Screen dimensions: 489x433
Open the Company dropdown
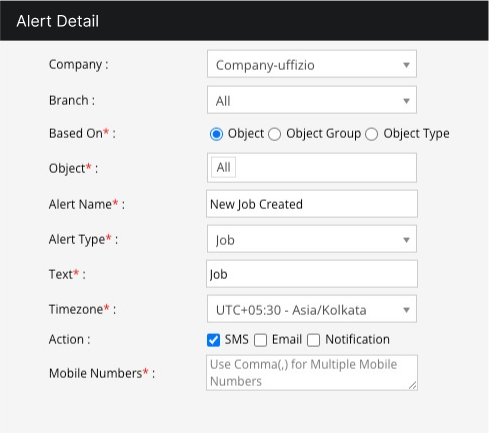312,64
